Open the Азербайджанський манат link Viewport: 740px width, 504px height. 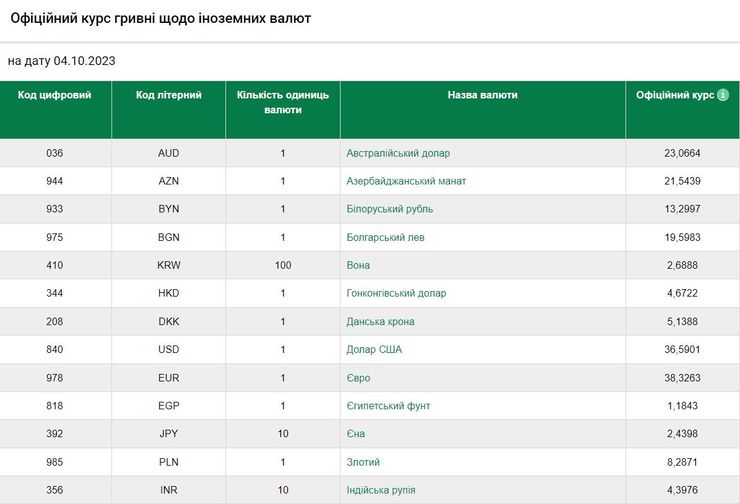coord(406,181)
